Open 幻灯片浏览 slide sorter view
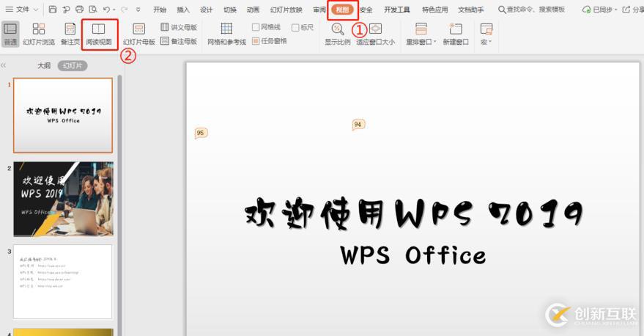Viewport: 644px width, 336px height. [x=39, y=34]
